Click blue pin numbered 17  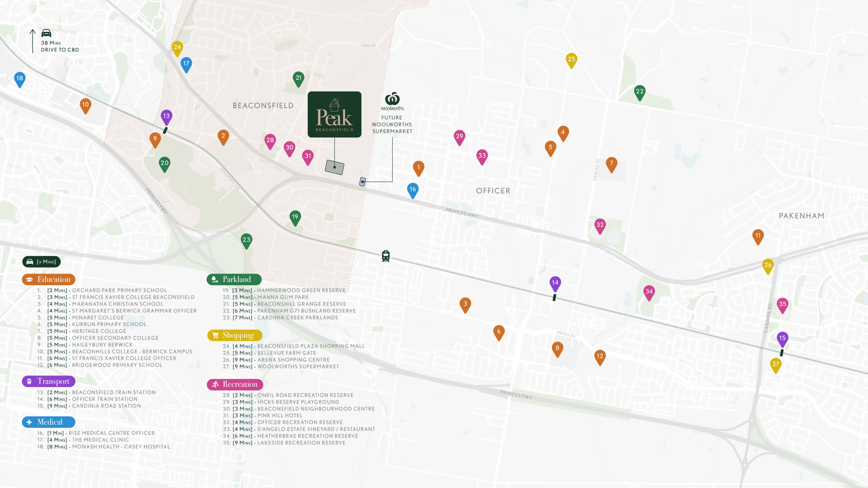point(186,64)
